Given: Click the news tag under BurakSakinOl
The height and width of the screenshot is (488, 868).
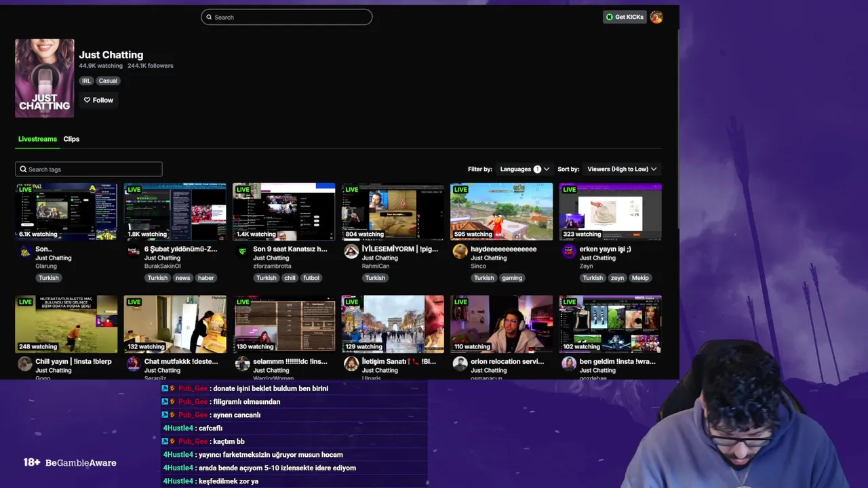Looking at the screenshot, I should coord(182,278).
